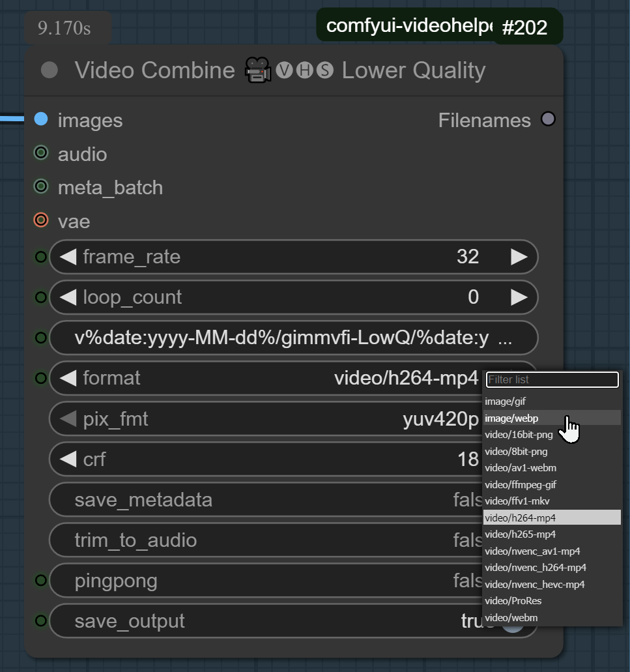
Task: Click the filename prefix widget input socket
Action: pyautogui.click(x=40, y=338)
